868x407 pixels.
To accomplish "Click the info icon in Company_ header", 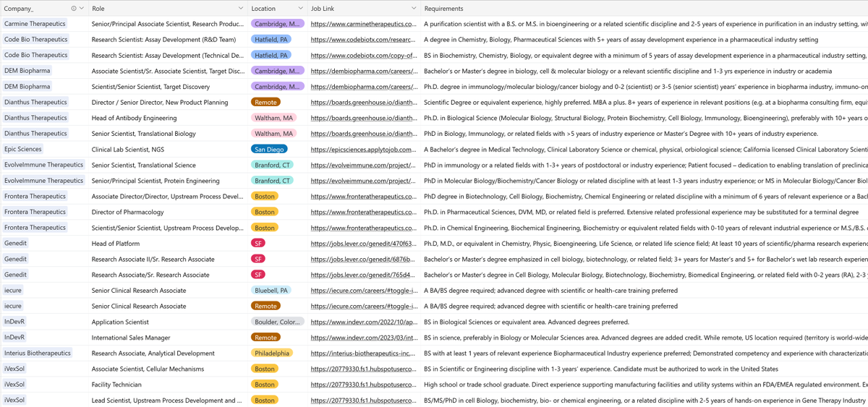I will [74, 9].
